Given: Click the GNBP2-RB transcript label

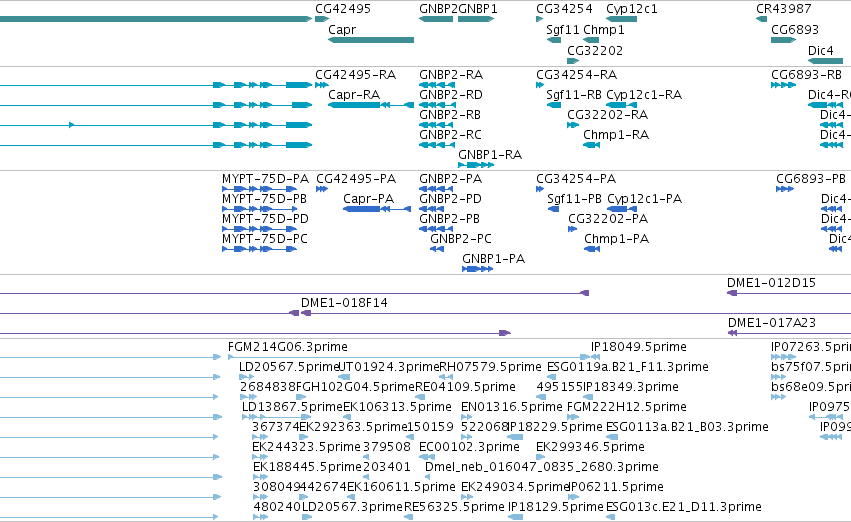Looking at the screenshot, I should (450, 115).
